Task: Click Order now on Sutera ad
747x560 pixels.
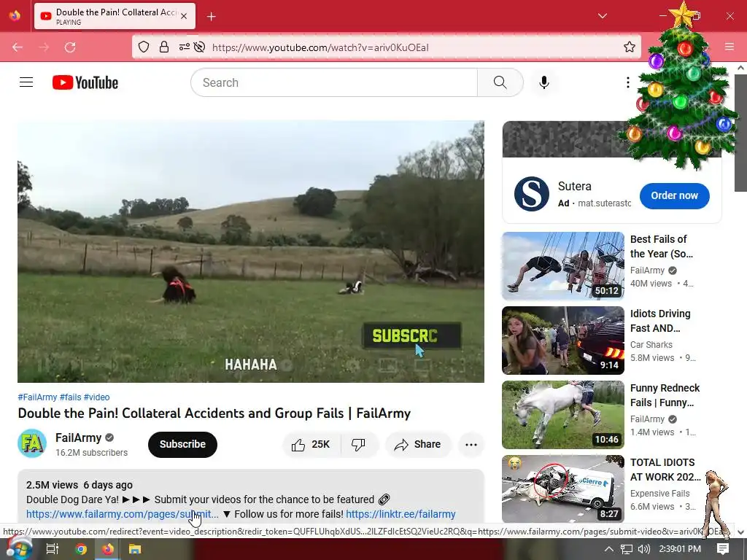Action: pos(674,195)
